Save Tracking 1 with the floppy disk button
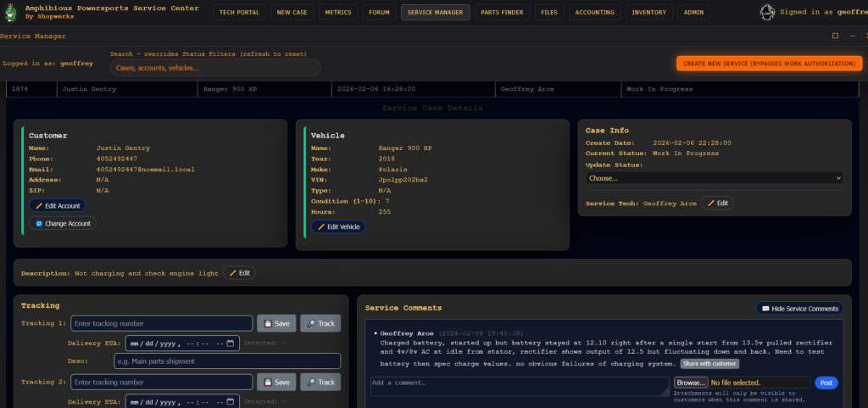The width and height of the screenshot is (868, 408). click(276, 323)
